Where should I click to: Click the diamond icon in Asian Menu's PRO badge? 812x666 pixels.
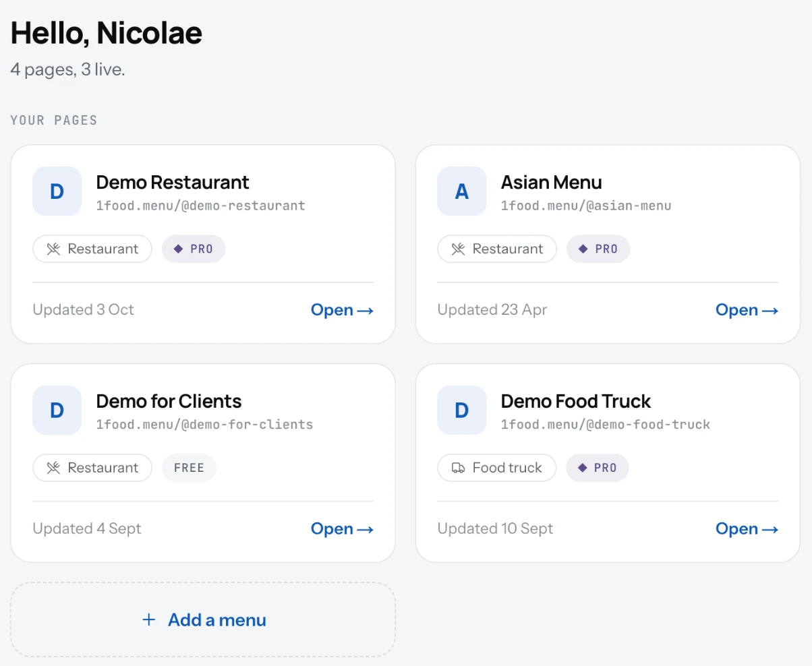tap(583, 249)
